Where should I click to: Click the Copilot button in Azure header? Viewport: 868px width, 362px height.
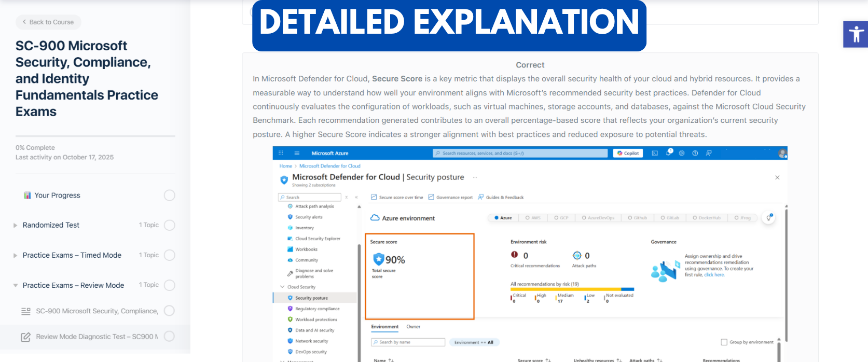point(628,154)
